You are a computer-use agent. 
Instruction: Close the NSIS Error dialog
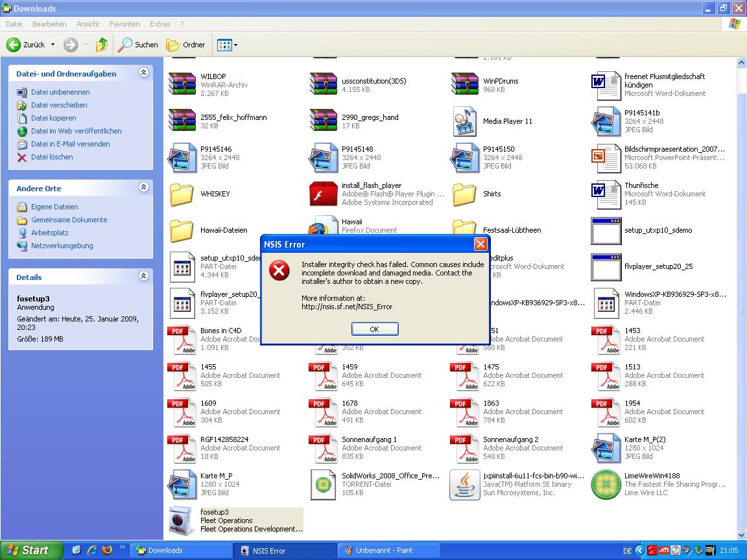point(480,244)
